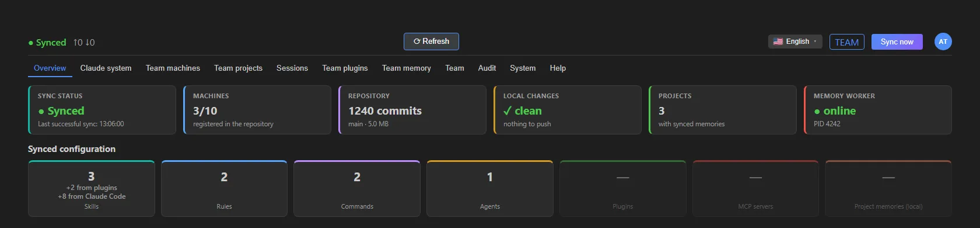Click the Refresh button
The width and height of the screenshot is (980, 228).
[431, 42]
